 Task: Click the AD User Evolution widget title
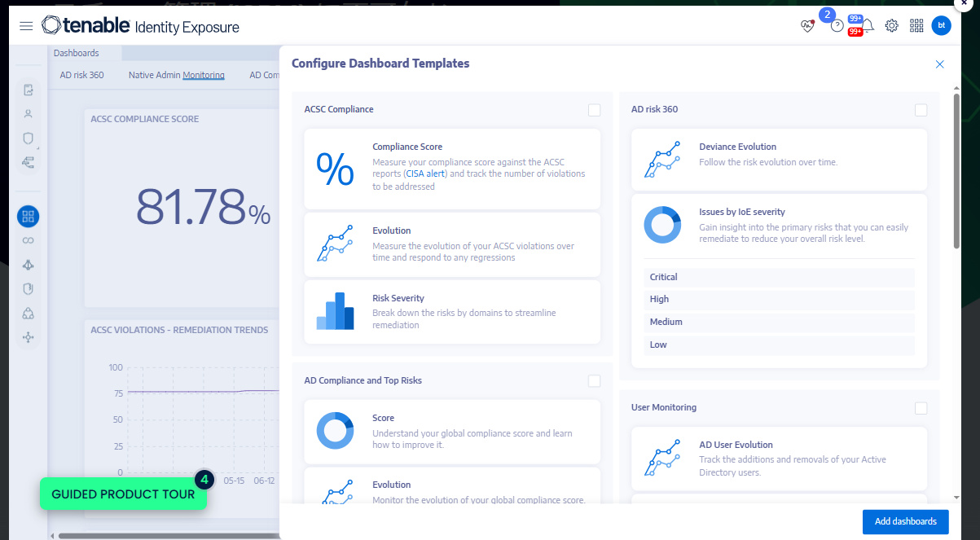tap(736, 446)
